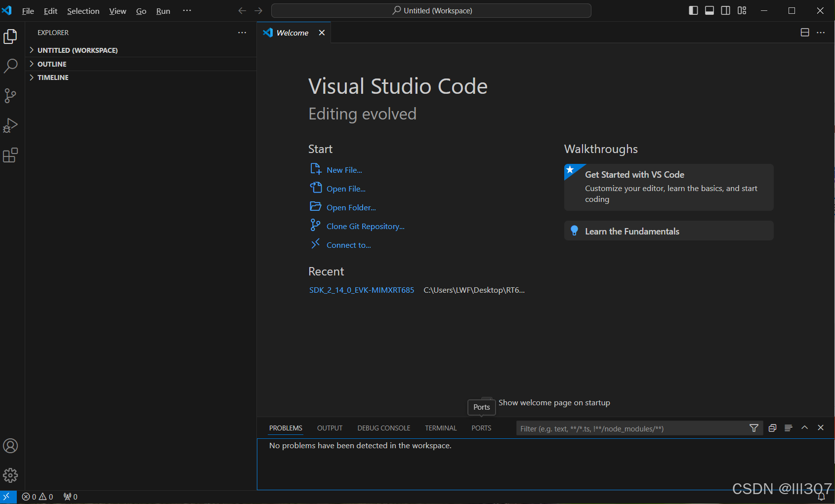Open the Explorer view in activity bar

click(10, 37)
